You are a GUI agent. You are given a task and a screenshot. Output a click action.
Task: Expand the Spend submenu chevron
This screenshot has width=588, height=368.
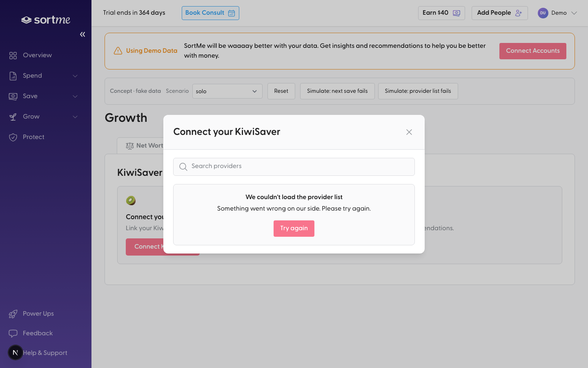[x=75, y=76]
